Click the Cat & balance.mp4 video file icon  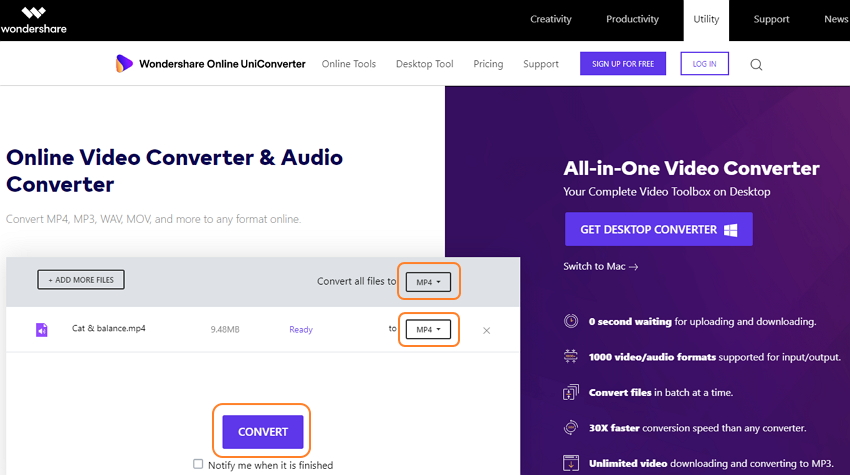pyautogui.click(x=42, y=330)
